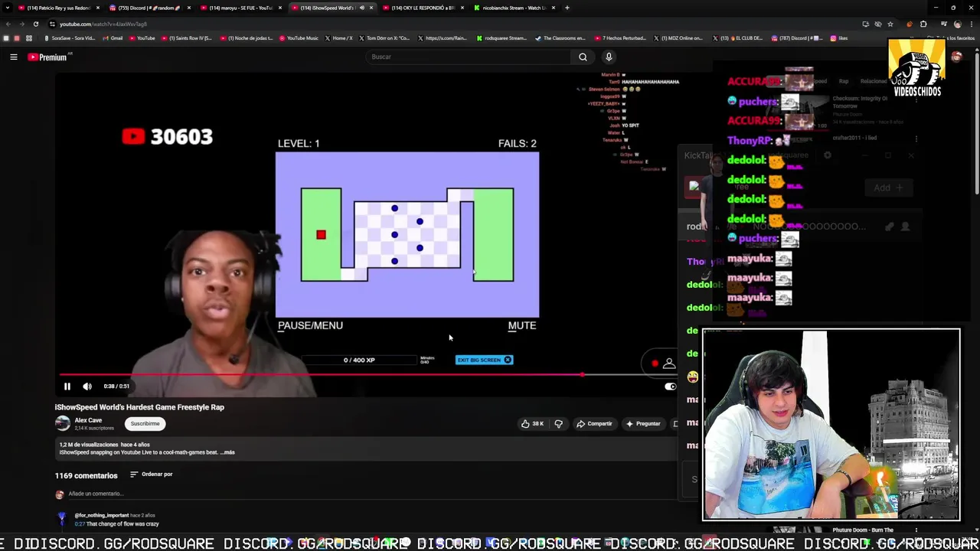This screenshot has width=980, height=551.
Task: Bookmark this page with star icon
Action: pyautogui.click(x=890, y=24)
